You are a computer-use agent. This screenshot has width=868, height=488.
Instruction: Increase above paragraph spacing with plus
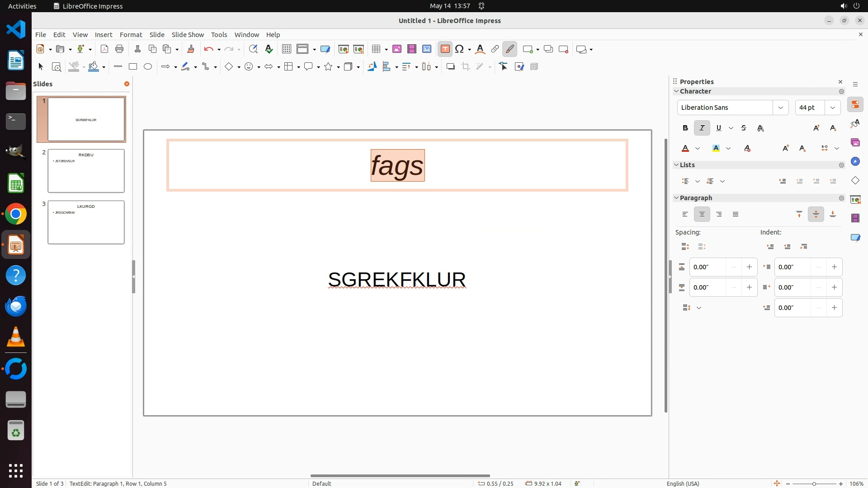pyautogui.click(x=749, y=267)
